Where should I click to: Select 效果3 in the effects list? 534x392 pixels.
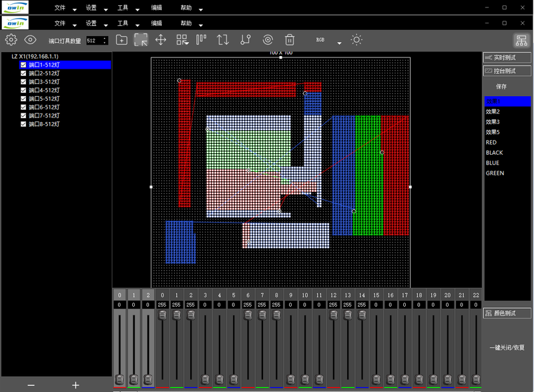click(x=493, y=122)
